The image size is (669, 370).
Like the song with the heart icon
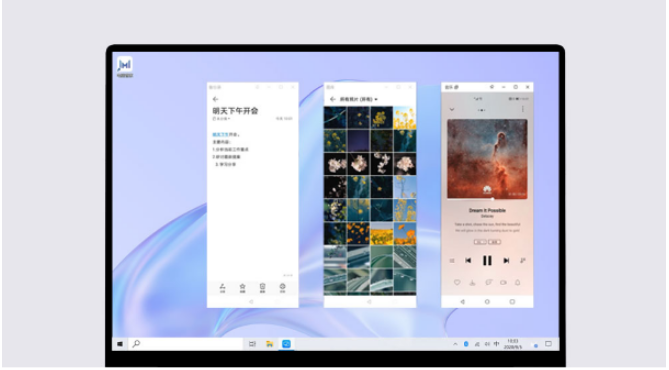click(457, 283)
